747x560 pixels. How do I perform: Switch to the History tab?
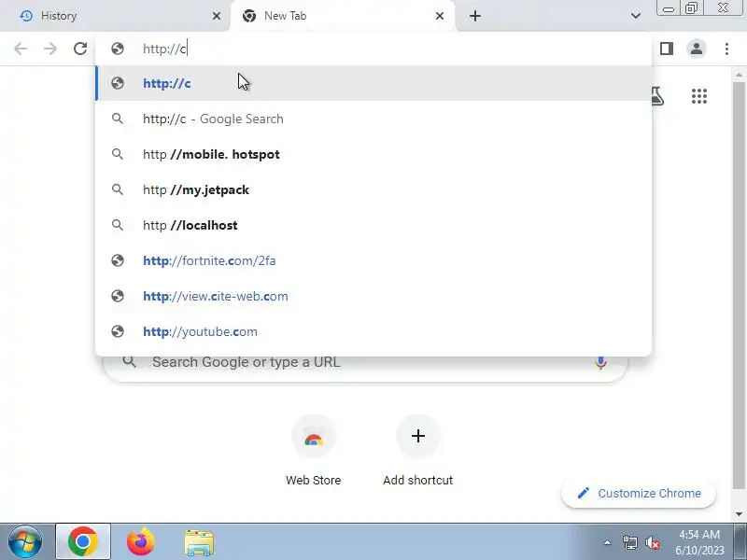click(x=114, y=16)
